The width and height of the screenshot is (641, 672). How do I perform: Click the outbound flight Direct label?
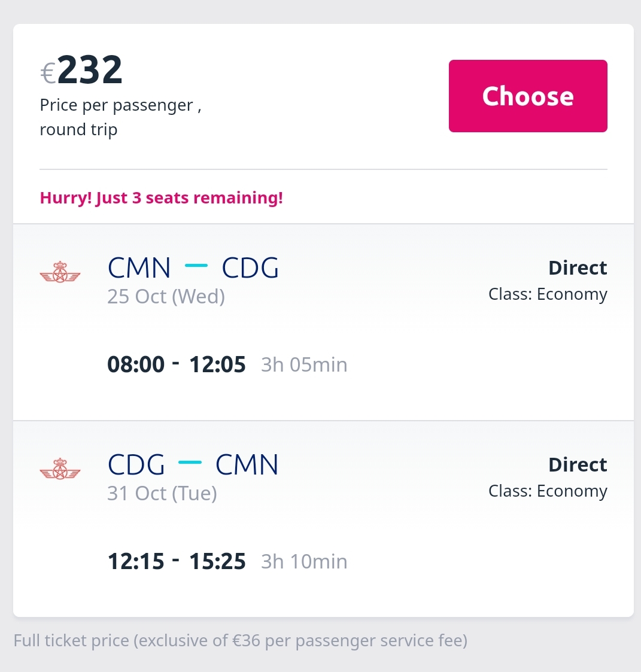[x=578, y=268]
